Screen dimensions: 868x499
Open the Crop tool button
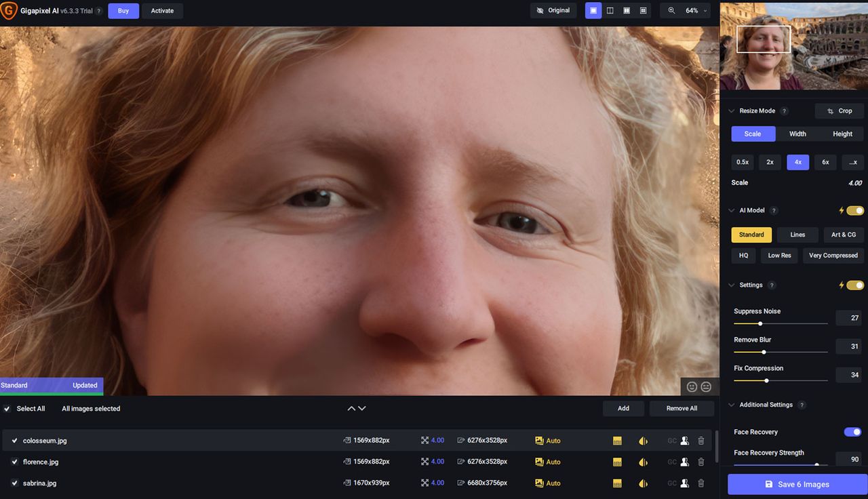click(x=840, y=111)
